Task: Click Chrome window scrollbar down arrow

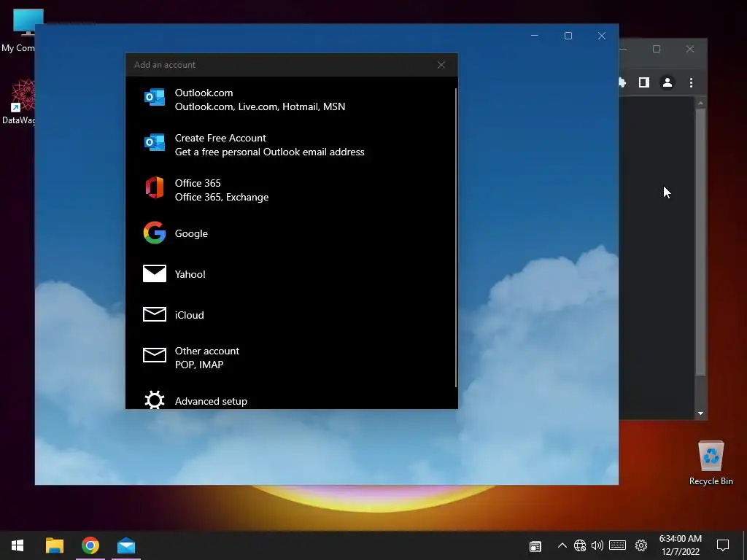Action: point(700,413)
